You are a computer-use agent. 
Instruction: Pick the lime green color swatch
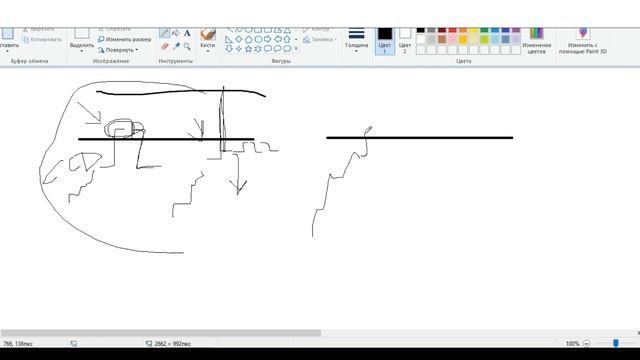484,39
